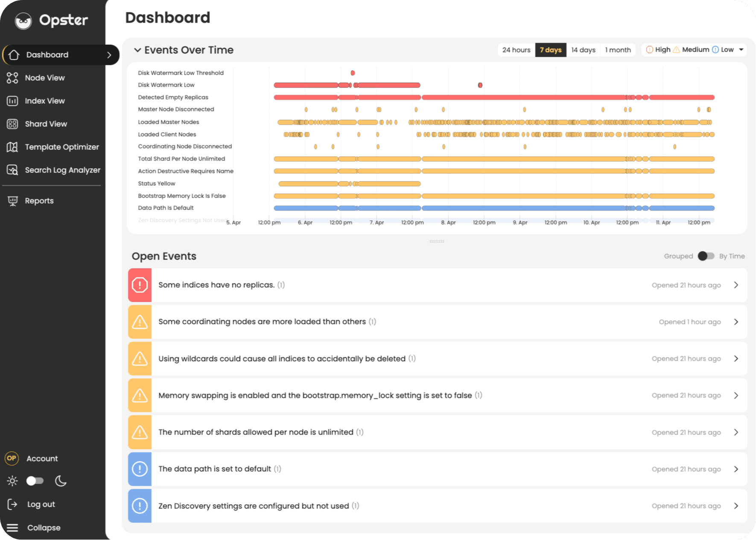Image resolution: width=756 pixels, height=540 pixels.
Task: Switch grouping from Grouped to By Time
Action: (706, 256)
